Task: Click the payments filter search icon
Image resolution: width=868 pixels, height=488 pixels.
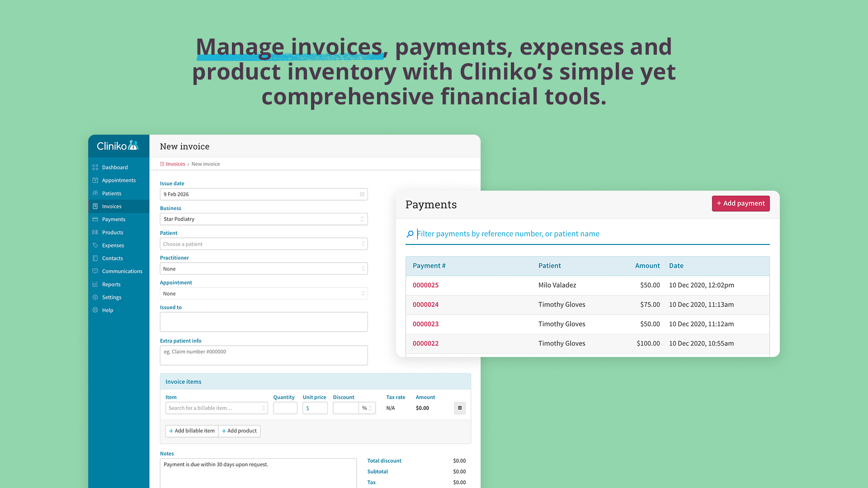Action: click(x=410, y=234)
